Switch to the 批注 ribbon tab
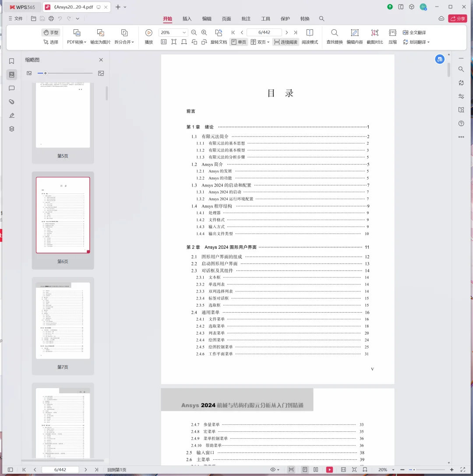This screenshot has width=473, height=476. 246,19
